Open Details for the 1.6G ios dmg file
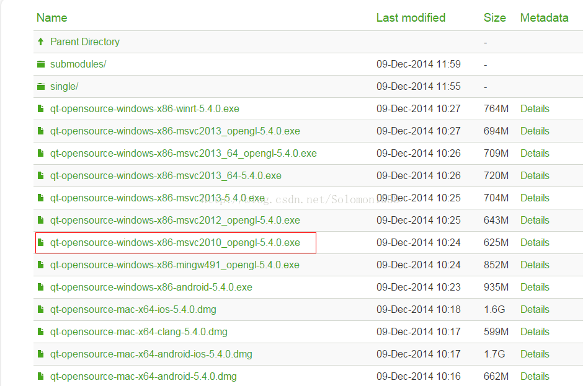The height and width of the screenshot is (386, 588). pyautogui.click(x=535, y=310)
